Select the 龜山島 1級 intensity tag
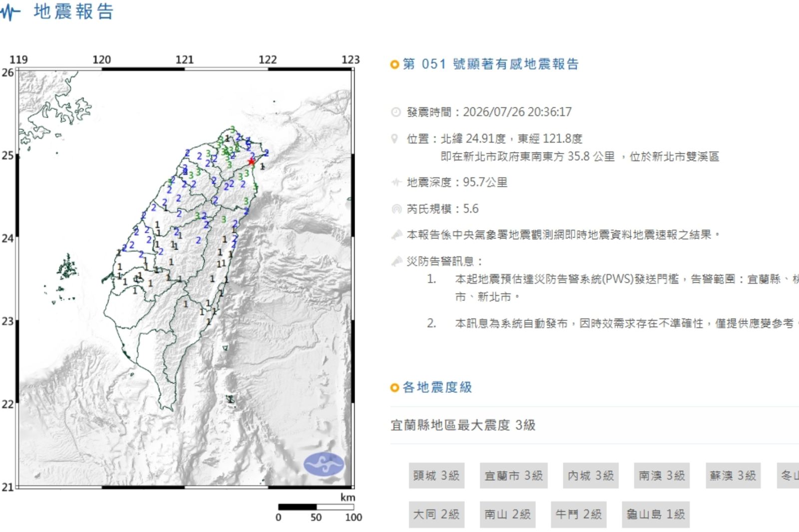799x532 pixels. [x=656, y=515]
